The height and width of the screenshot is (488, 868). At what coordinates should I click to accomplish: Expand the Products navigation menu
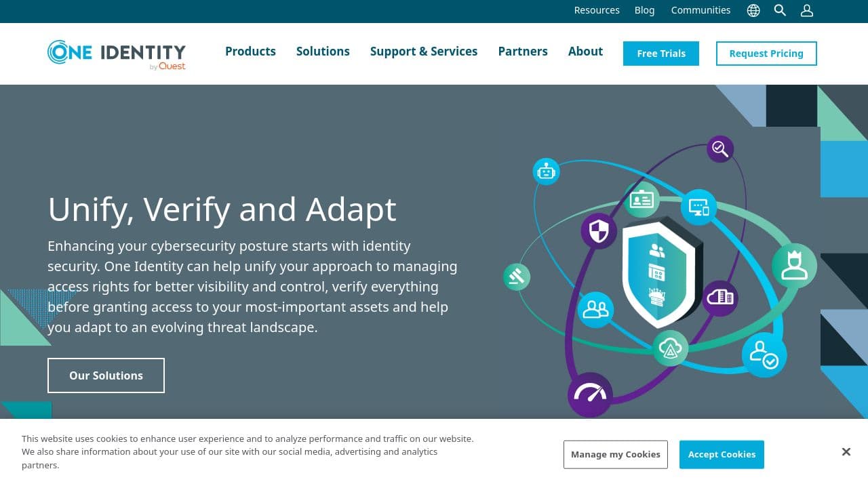(x=250, y=52)
